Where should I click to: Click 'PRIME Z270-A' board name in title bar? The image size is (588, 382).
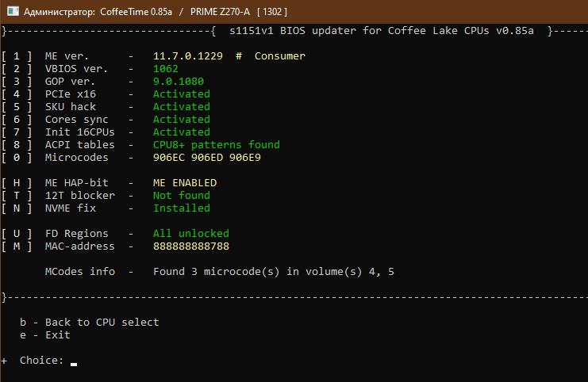coord(220,12)
